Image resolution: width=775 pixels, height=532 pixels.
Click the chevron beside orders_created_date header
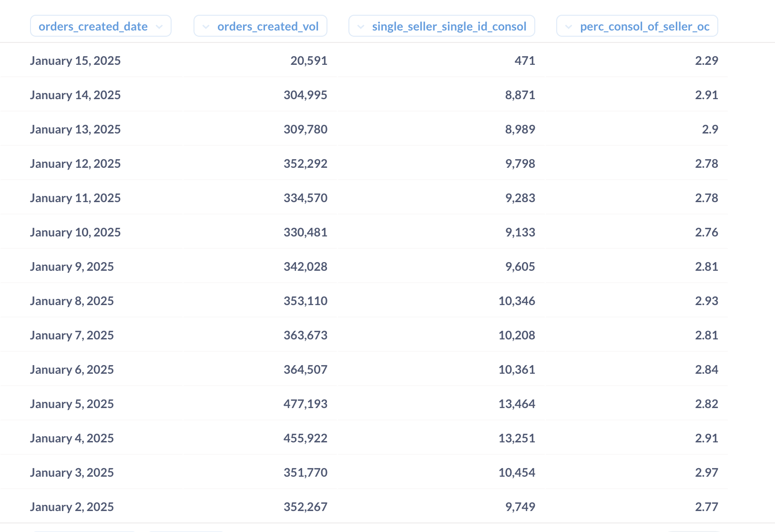pos(159,27)
